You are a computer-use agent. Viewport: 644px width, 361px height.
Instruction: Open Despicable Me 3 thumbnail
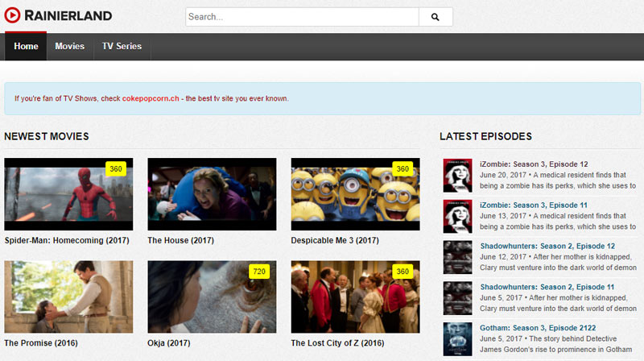355,194
